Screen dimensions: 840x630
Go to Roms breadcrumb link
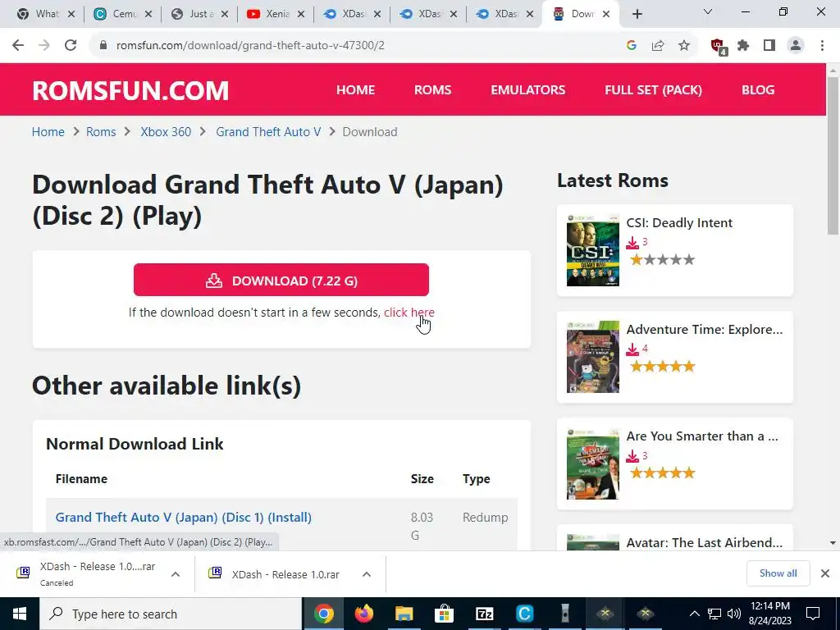tap(101, 132)
